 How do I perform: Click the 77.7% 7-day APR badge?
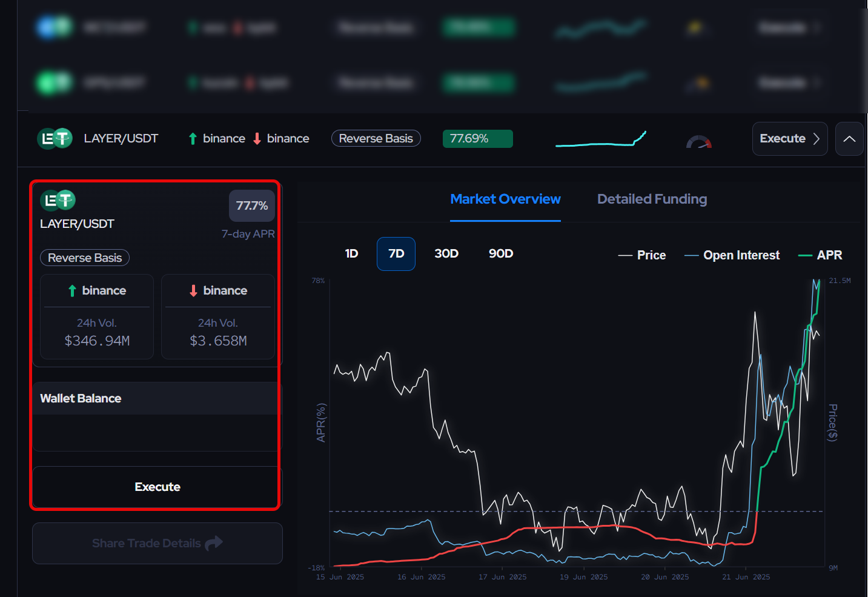pyautogui.click(x=252, y=205)
